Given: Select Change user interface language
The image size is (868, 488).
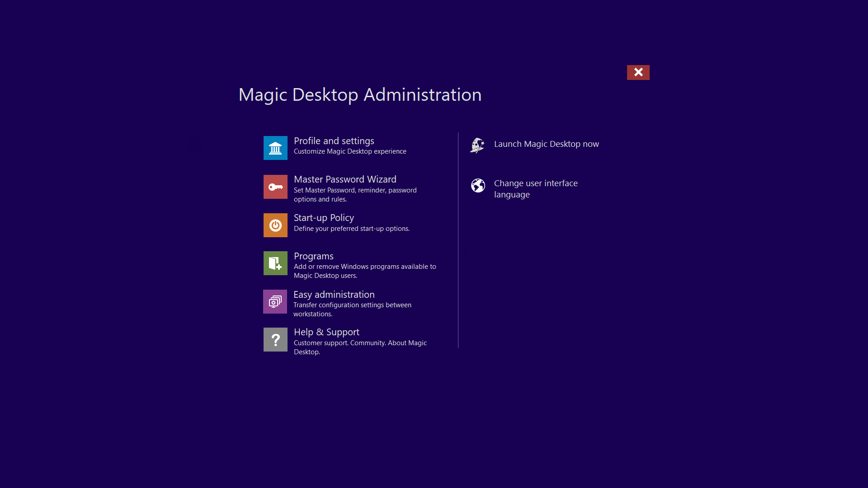Looking at the screenshot, I should [x=536, y=189].
